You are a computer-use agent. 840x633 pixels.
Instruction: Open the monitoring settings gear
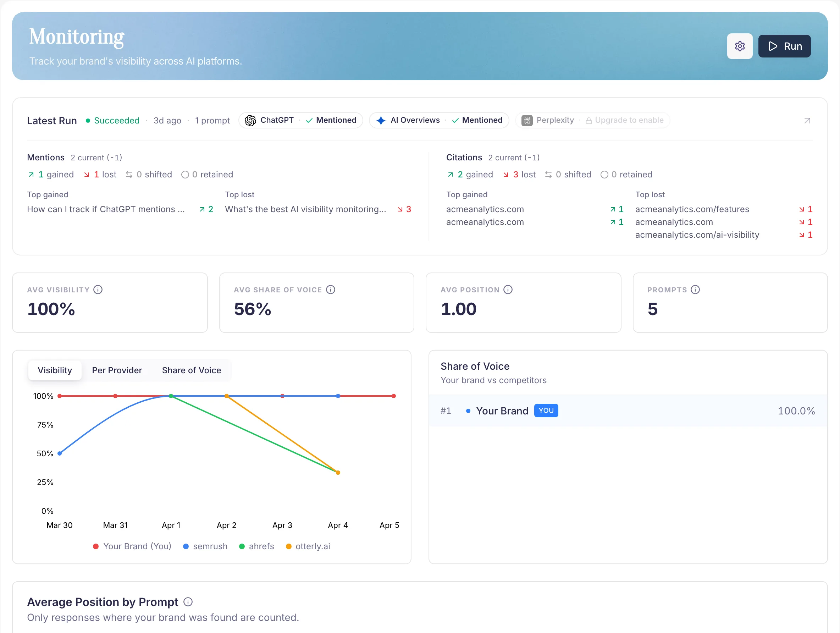[740, 46]
